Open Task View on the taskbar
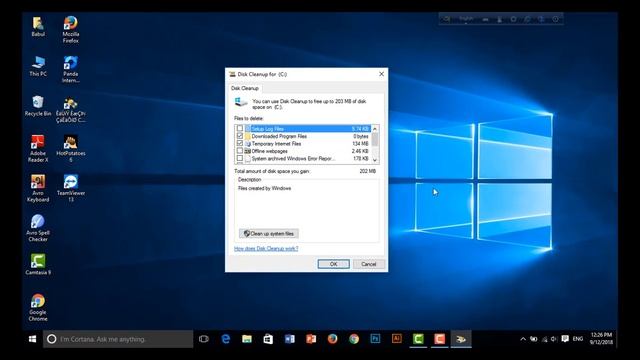 (204, 339)
